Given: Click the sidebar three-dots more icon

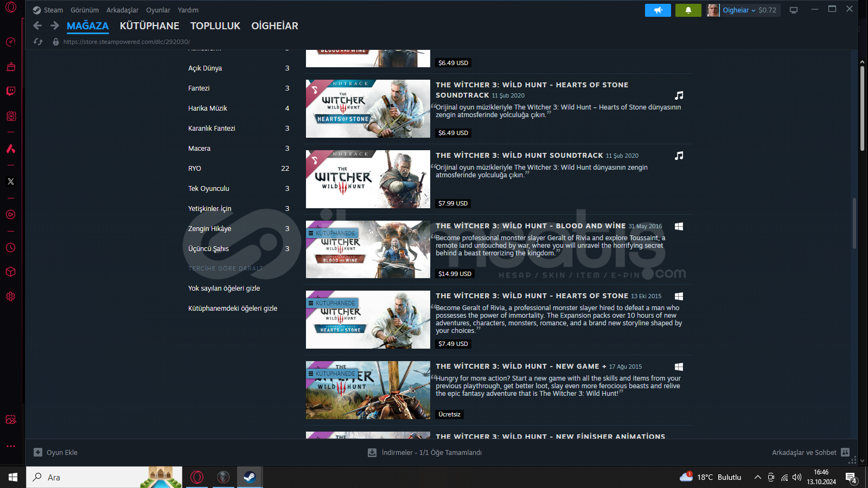Looking at the screenshot, I should coord(11,446).
